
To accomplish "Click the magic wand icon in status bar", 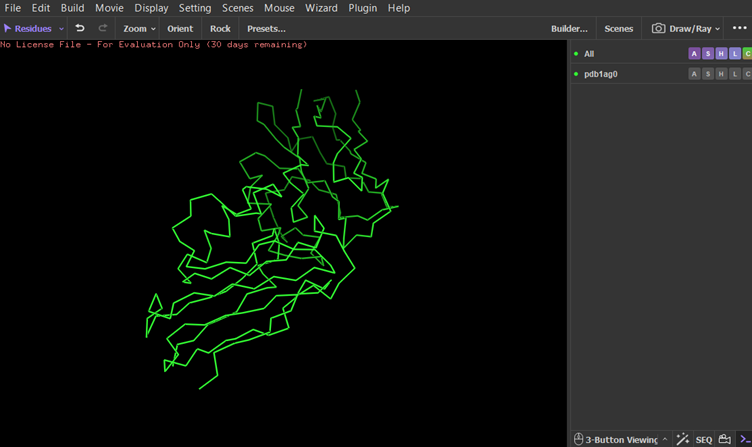I will pos(682,439).
